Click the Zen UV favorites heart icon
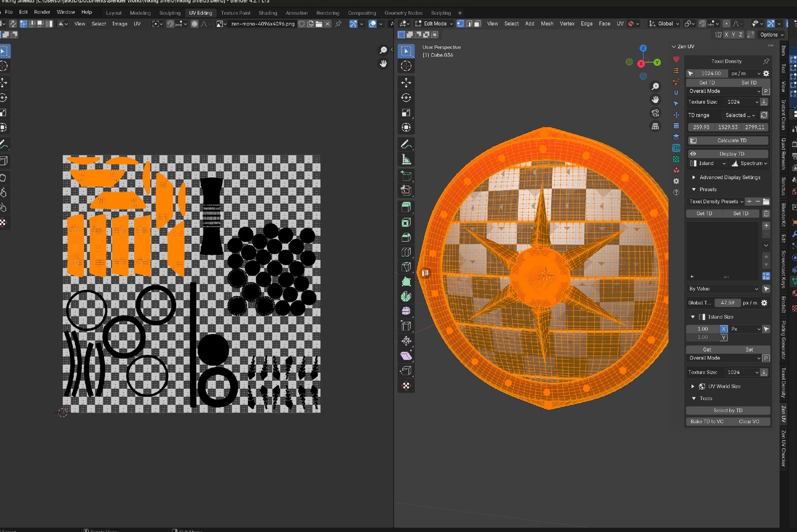The height and width of the screenshot is (532, 797). pyautogui.click(x=676, y=60)
